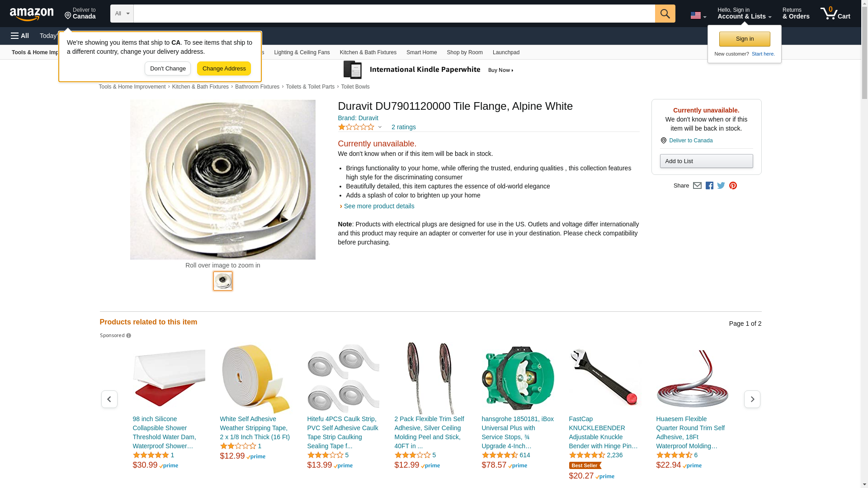Open Smart Home navigation item
The image size is (868, 488).
point(421,52)
